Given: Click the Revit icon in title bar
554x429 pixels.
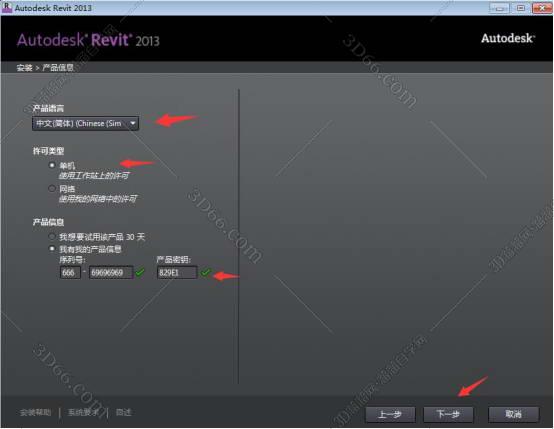Looking at the screenshot, I should click(x=7, y=7).
